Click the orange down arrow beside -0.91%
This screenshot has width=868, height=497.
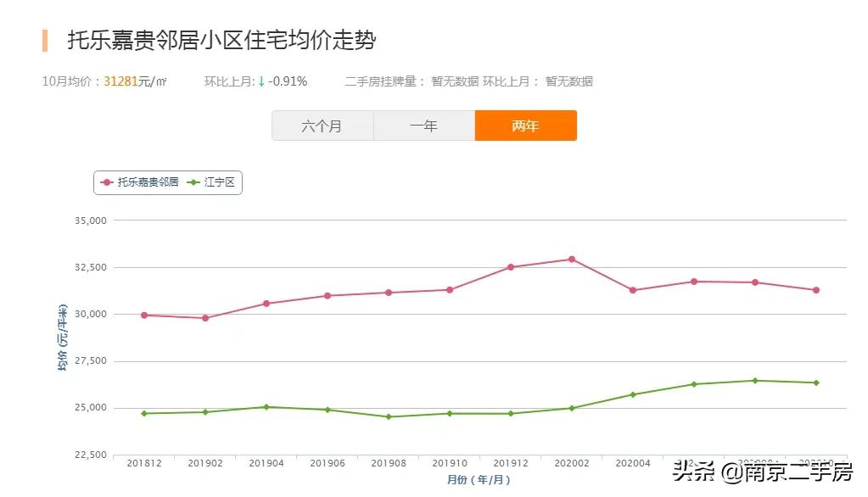tap(260, 81)
